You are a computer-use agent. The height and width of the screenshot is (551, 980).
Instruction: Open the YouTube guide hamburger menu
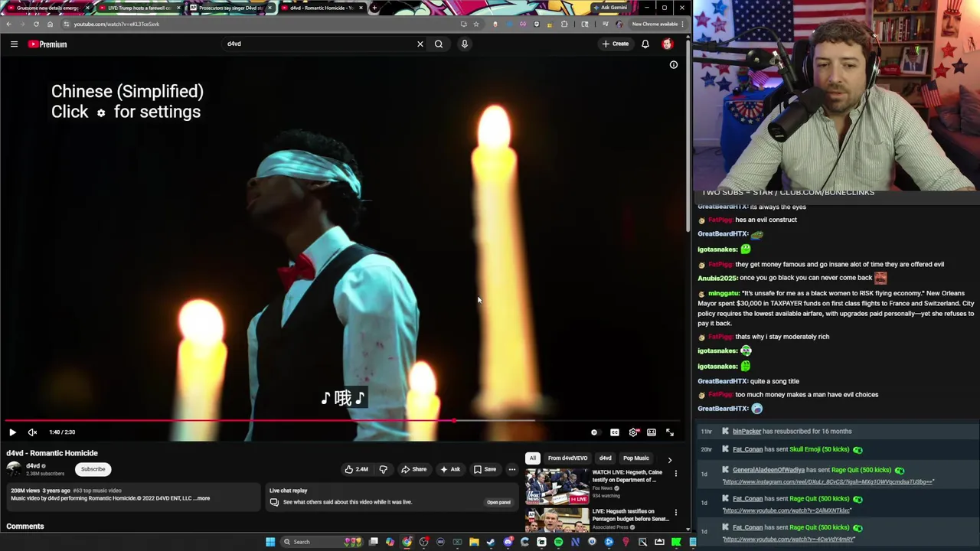tap(14, 44)
